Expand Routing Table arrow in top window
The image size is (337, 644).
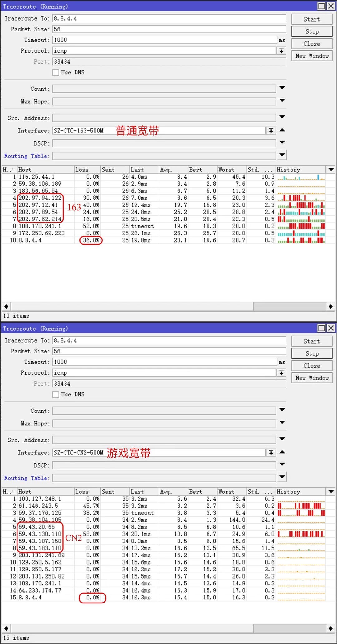(x=282, y=155)
